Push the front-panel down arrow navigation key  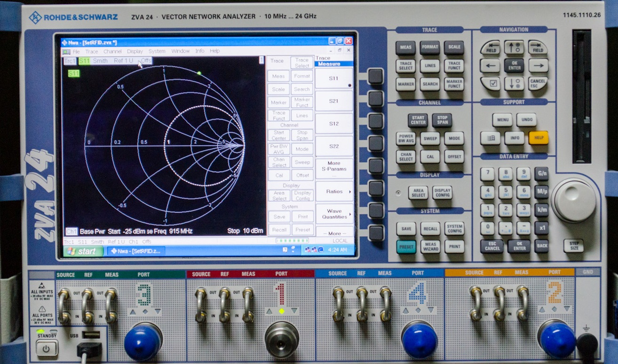514,84
